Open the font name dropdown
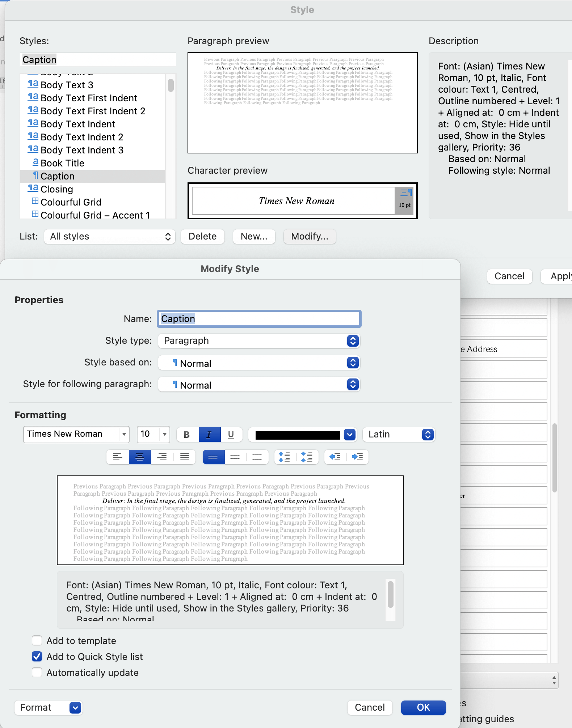Image resolution: width=572 pixels, height=728 pixels. (124, 434)
